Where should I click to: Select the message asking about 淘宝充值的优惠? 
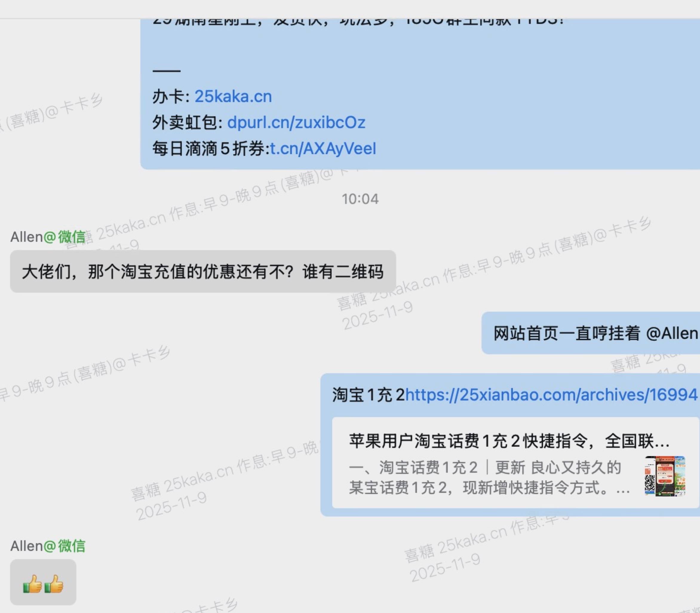tap(202, 272)
